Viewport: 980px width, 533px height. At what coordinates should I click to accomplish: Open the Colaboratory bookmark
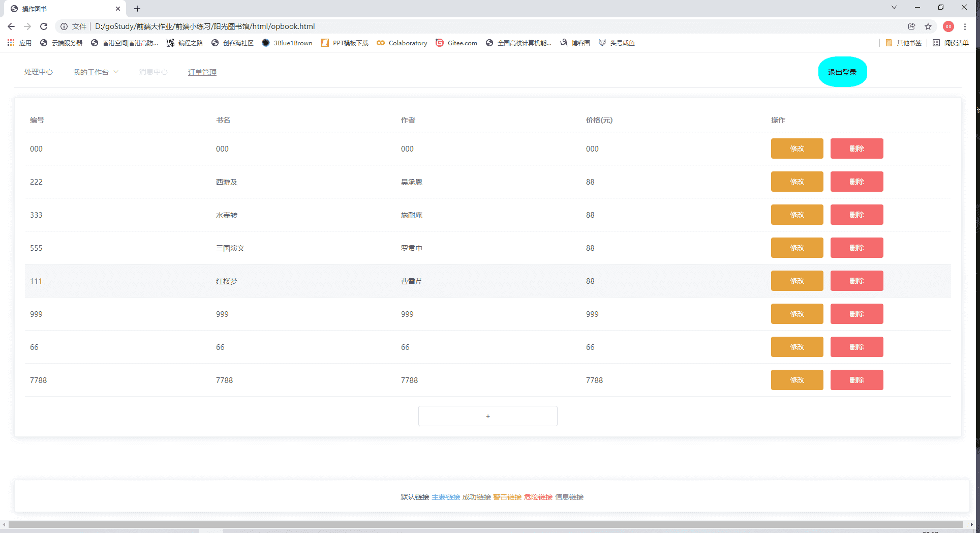[x=402, y=43]
